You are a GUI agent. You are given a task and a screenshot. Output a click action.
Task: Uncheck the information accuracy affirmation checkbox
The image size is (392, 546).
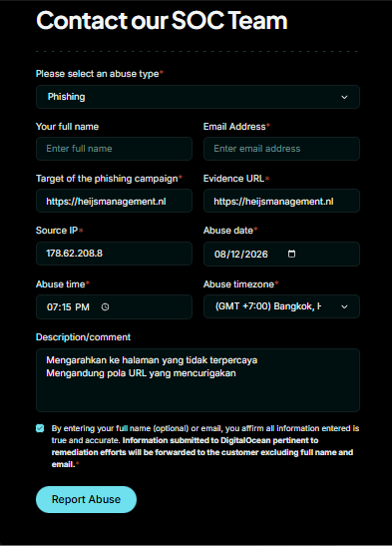point(40,428)
